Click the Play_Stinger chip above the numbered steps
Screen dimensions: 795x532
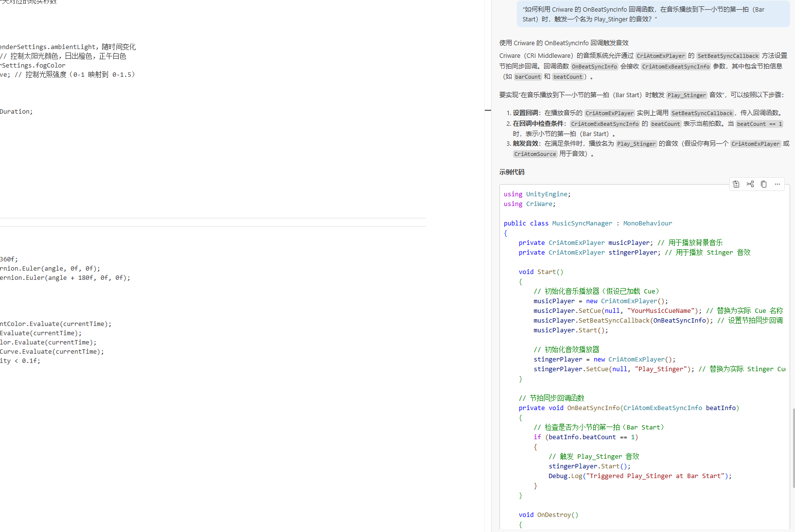point(687,95)
